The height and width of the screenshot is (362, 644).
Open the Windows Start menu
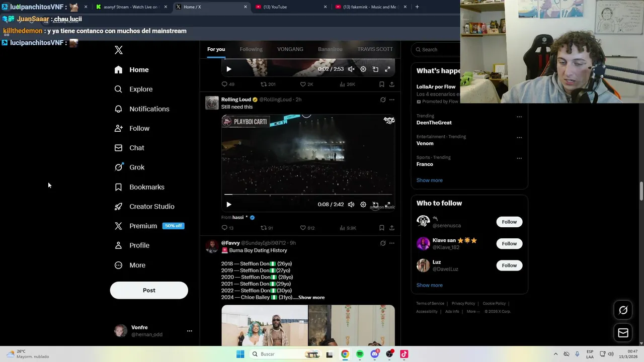240,354
